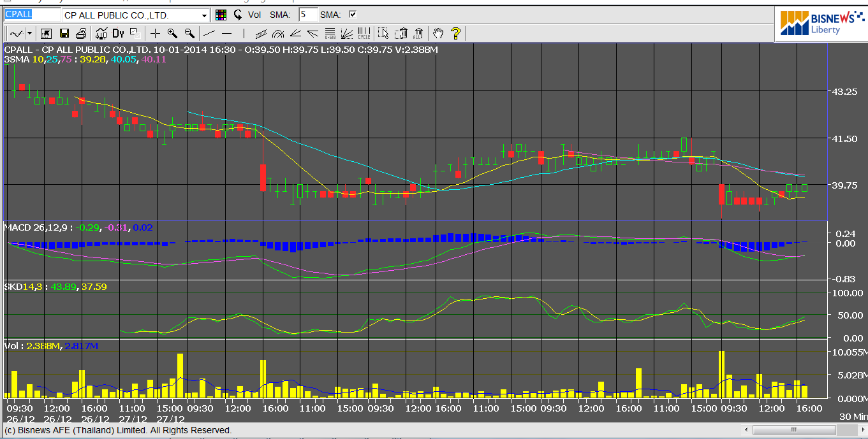The height and width of the screenshot is (439, 868).
Task: Click the load chart template icon
Action: point(46,33)
